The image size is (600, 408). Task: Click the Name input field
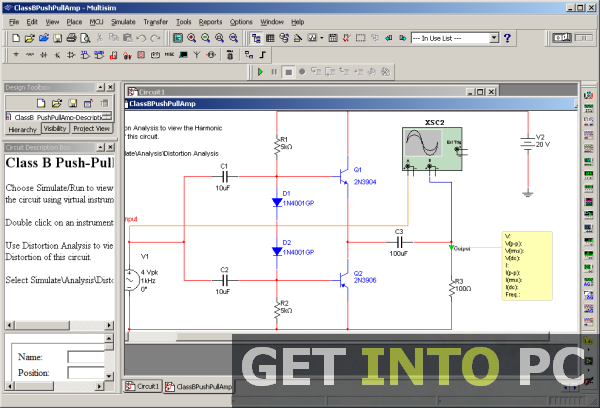pos(86,357)
